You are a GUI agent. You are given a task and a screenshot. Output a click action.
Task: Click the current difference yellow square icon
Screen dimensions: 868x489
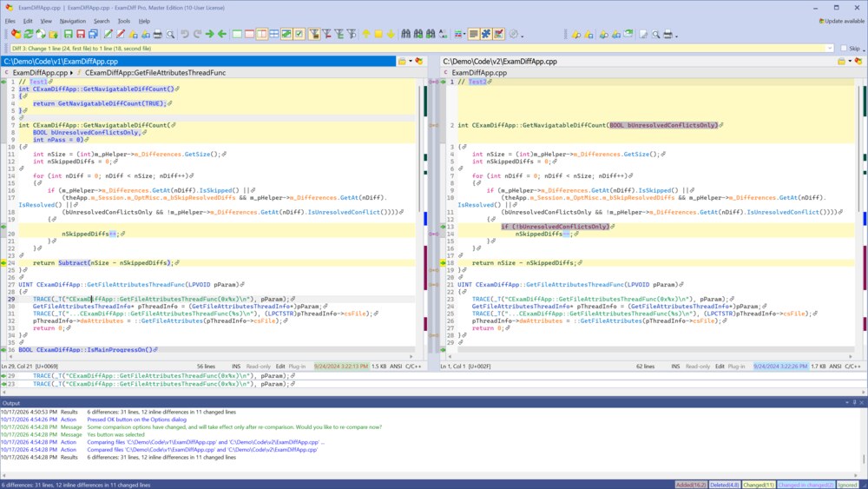click(378, 35)
